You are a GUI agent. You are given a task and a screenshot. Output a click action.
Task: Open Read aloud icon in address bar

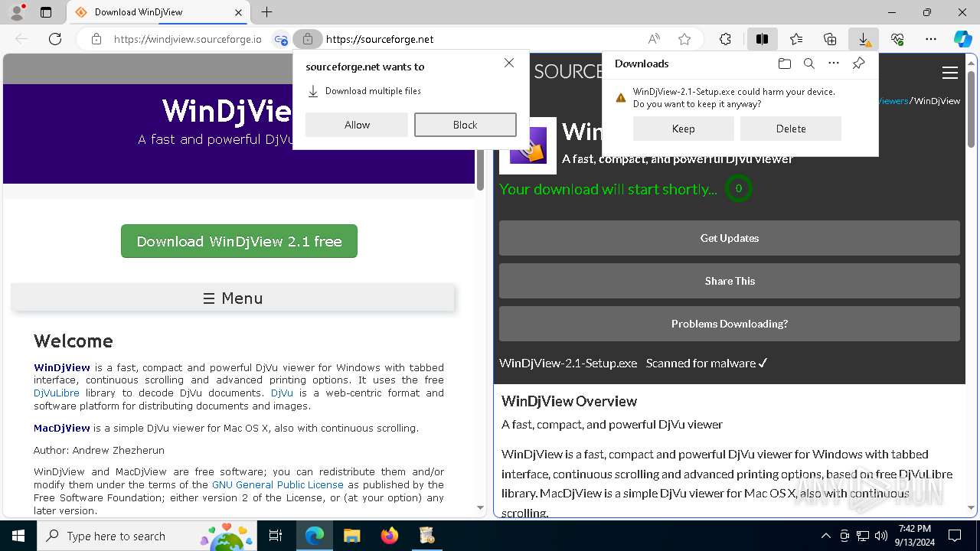654,39
